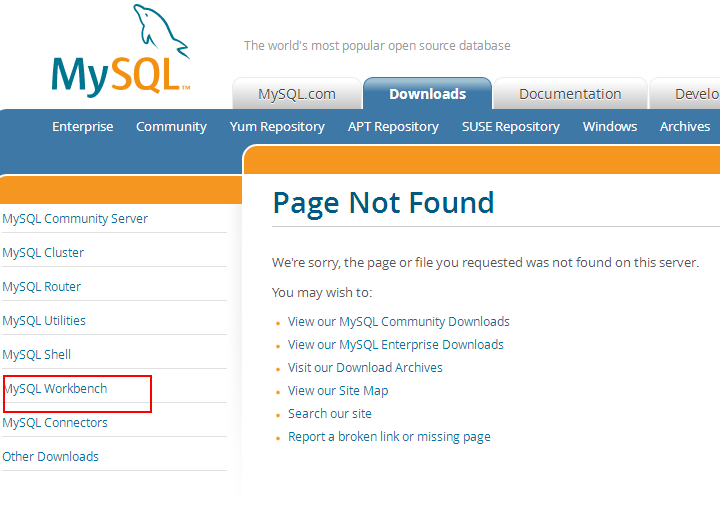
Task: Open MySQL Community Server sidebar link
Action: click(x=75, y=219)
